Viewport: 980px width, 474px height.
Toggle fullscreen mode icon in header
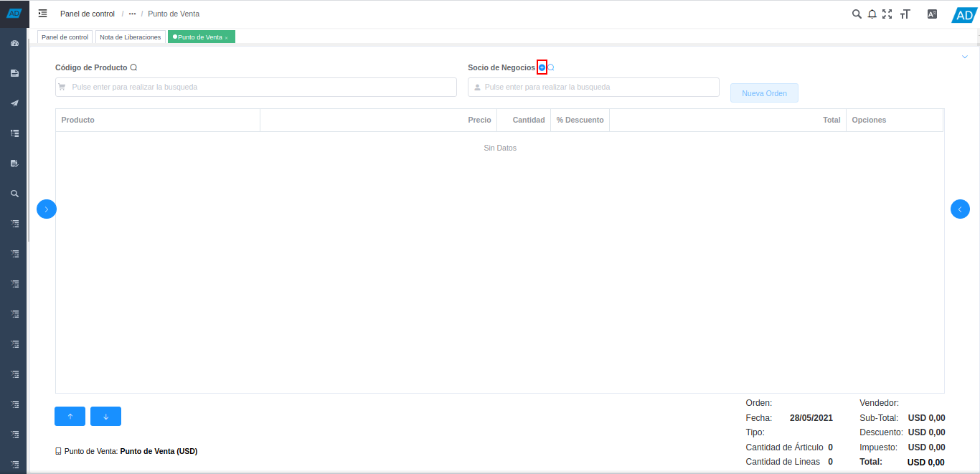(x=887, y=14)
